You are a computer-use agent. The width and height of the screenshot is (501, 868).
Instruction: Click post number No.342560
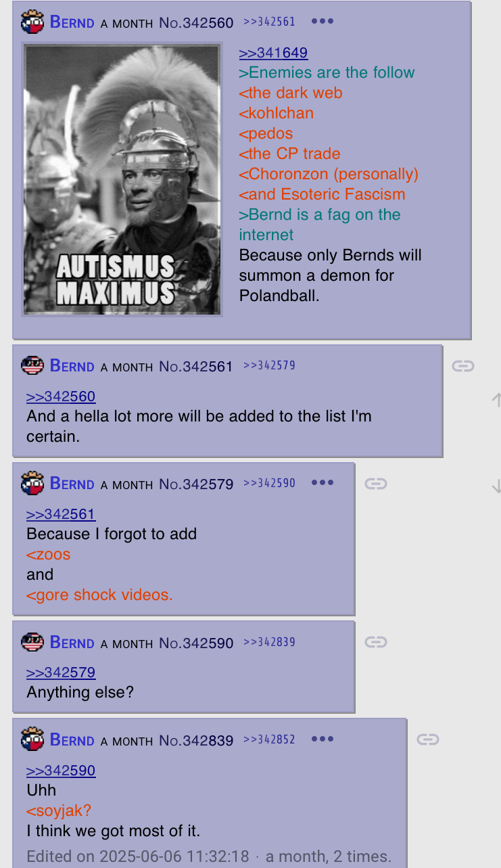(x=196, y=22)
